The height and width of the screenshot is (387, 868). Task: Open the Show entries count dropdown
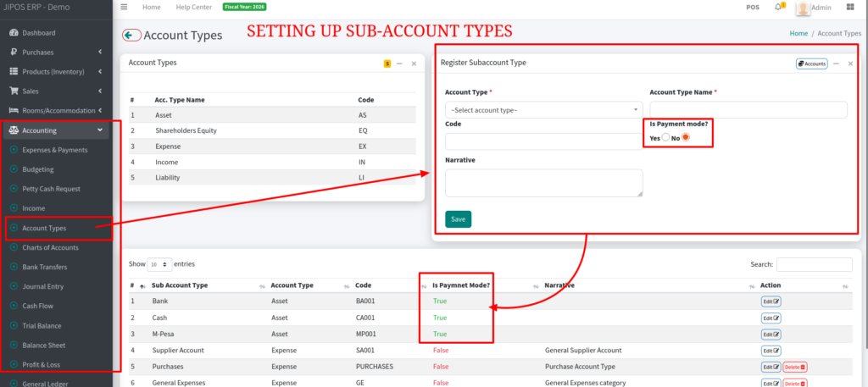pos(159,264)
